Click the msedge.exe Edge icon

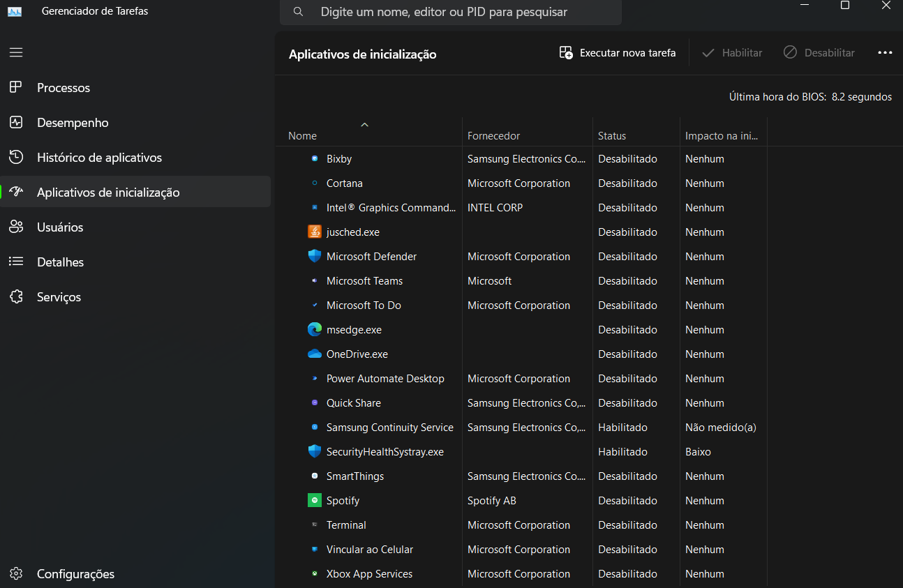(315, 329)
